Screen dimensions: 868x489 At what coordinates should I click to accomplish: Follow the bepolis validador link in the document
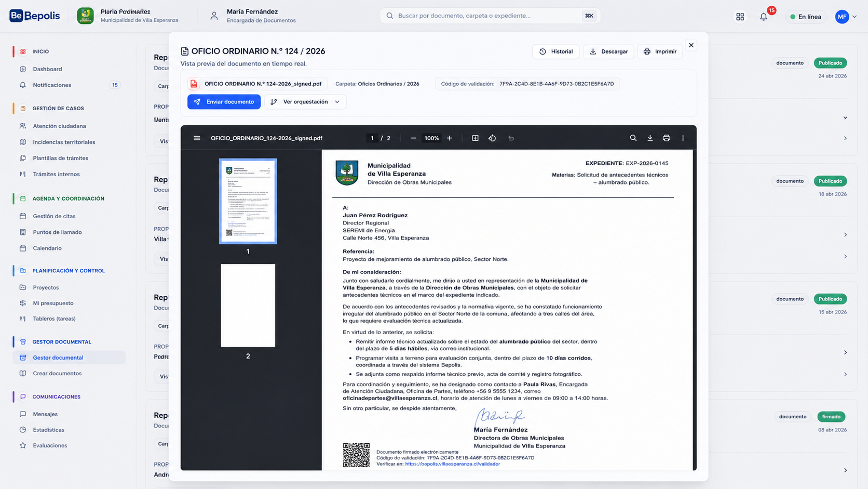click(452, 464)
